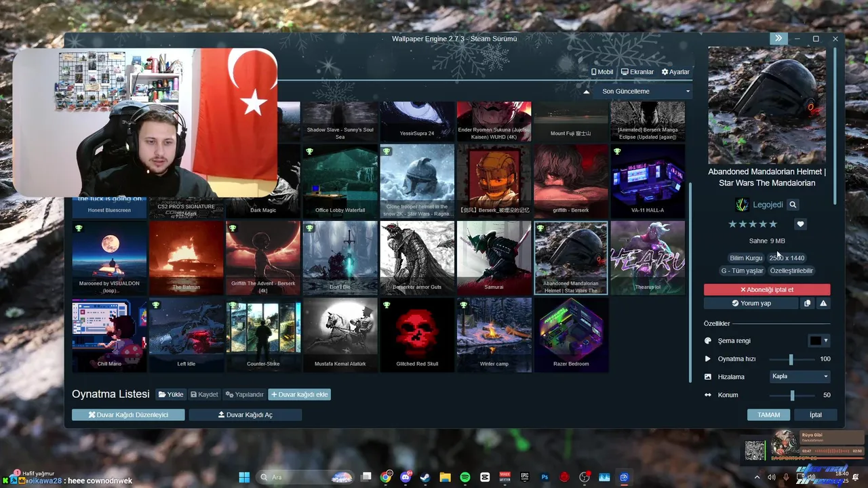Open Ekranlar display settings
Screen dimensions: 868x488
(x=638, y=72)
